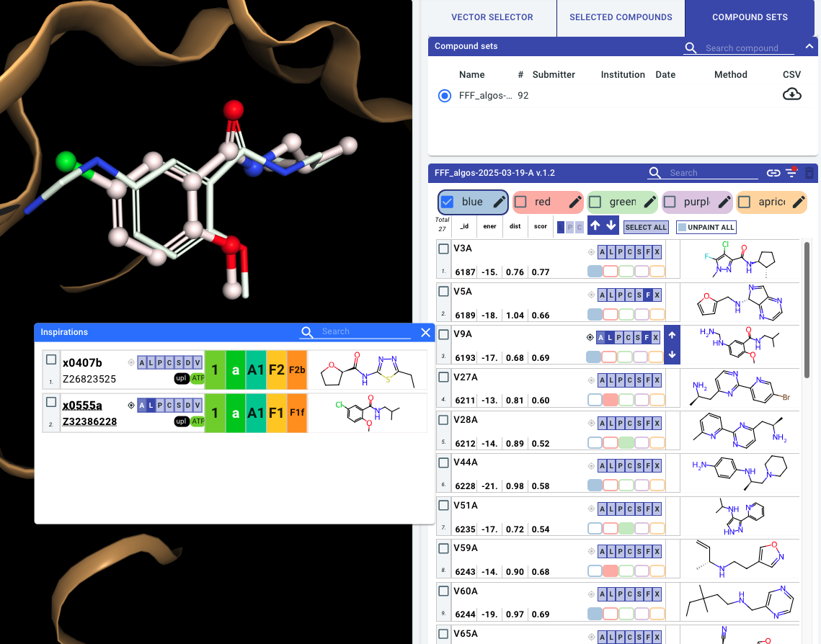Toggle the L control for inspiration x0555a
Image resolution: width=821 pixels, height=644 pixels.
(x=151, y=405)
